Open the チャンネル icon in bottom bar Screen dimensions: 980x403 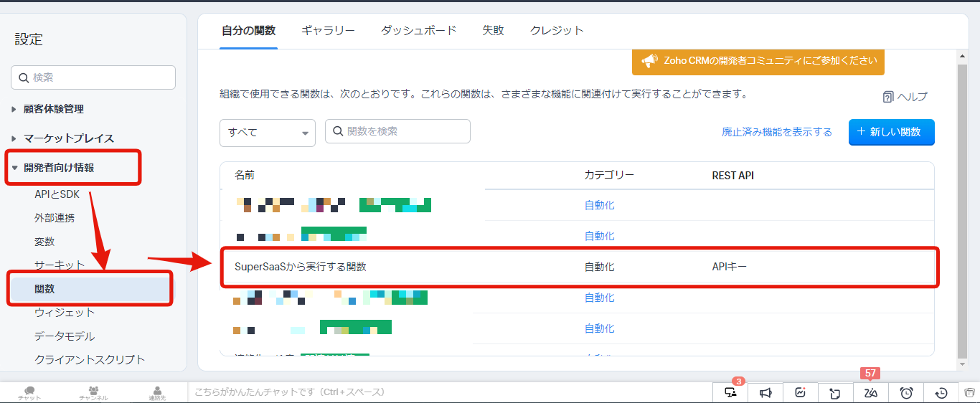[93, 392]
